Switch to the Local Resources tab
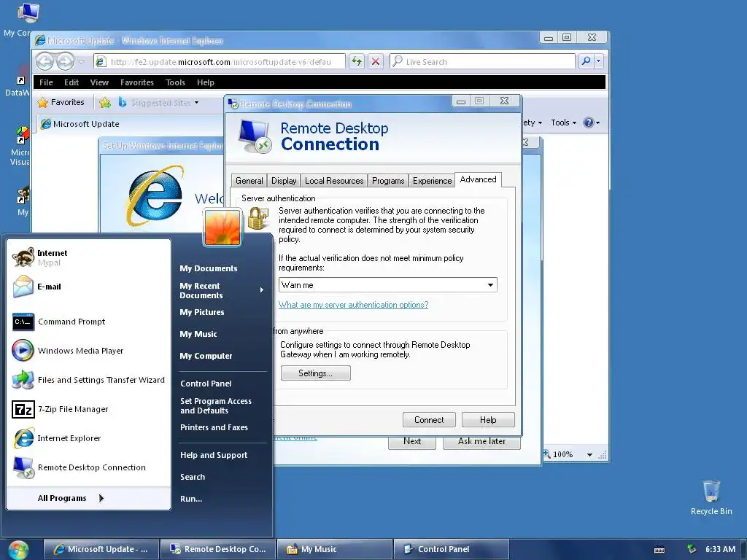The width and height of the screenshot is (747, 560). (x=334, y=181)
